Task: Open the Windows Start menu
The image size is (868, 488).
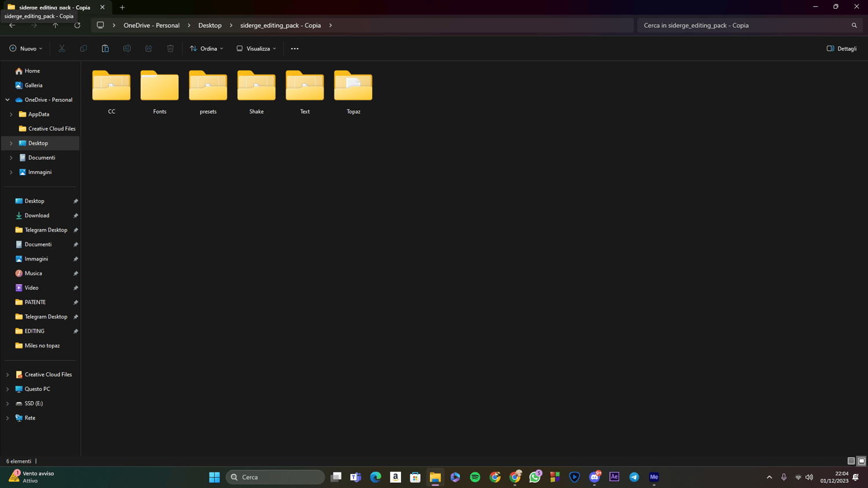Action: tap(214, 477)
